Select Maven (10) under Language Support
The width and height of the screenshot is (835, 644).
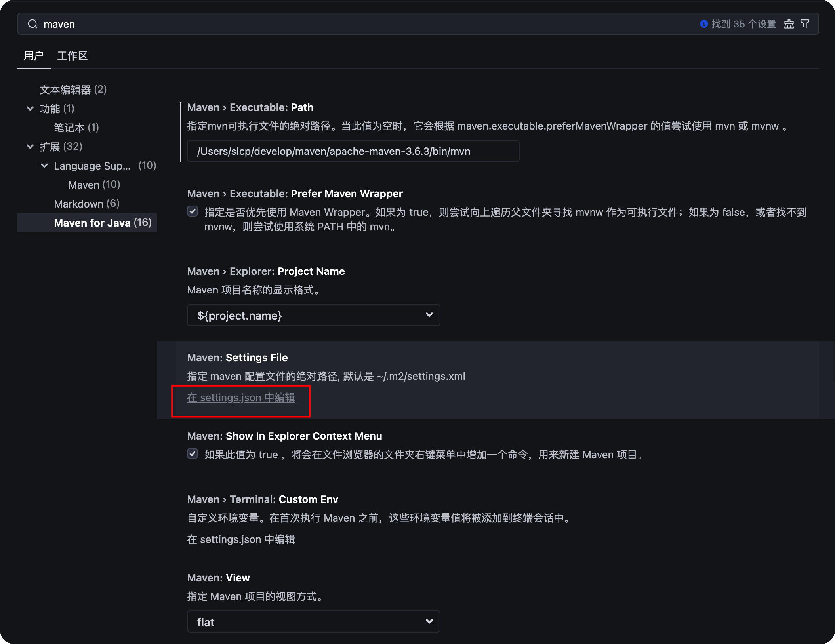click(94, 185)
